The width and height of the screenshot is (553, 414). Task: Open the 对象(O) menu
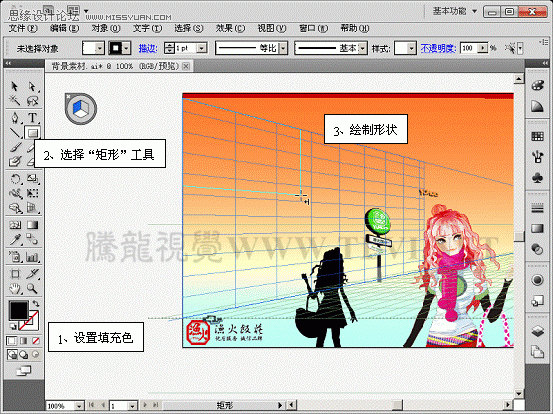click(x=106, y=28)
